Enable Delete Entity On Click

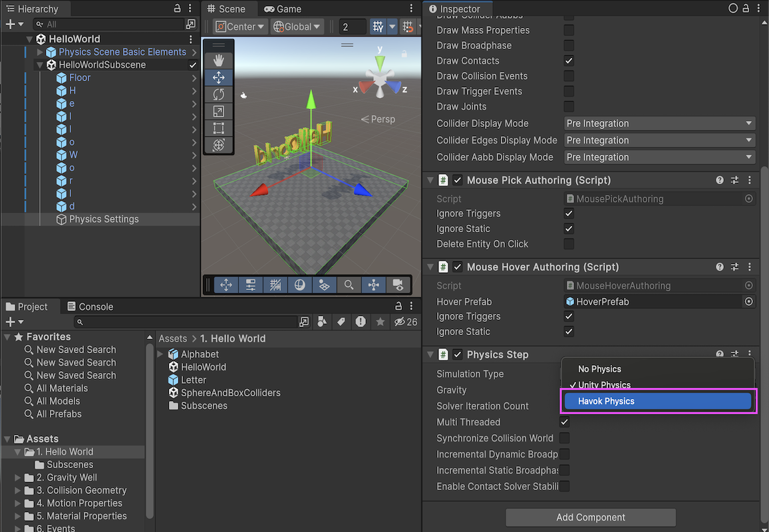(x=569, y=244)
